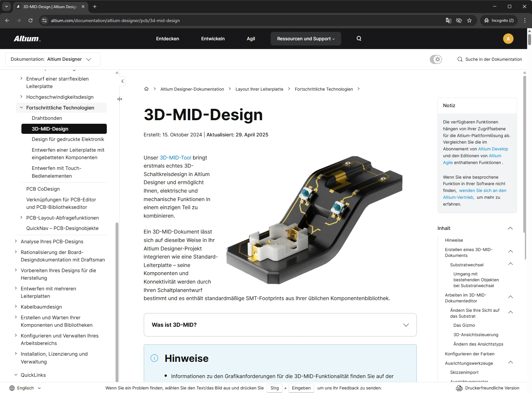
Task: Open the site search magnifier icon
Action: point(359,38)
